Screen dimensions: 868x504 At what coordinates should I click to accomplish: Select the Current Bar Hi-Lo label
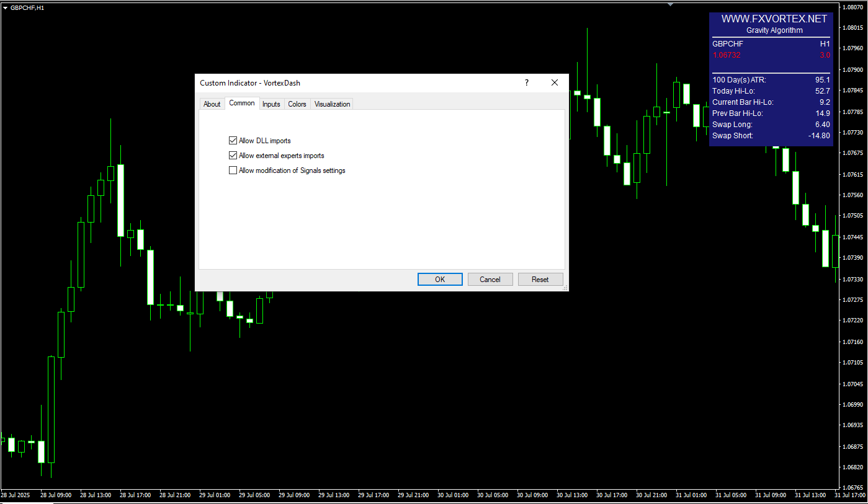[x=743, y=102]
